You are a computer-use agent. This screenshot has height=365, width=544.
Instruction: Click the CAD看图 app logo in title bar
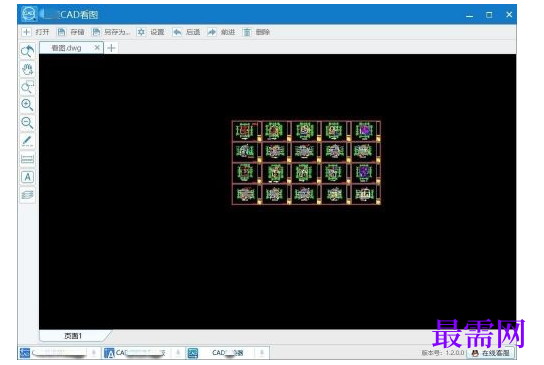[29, 14]
